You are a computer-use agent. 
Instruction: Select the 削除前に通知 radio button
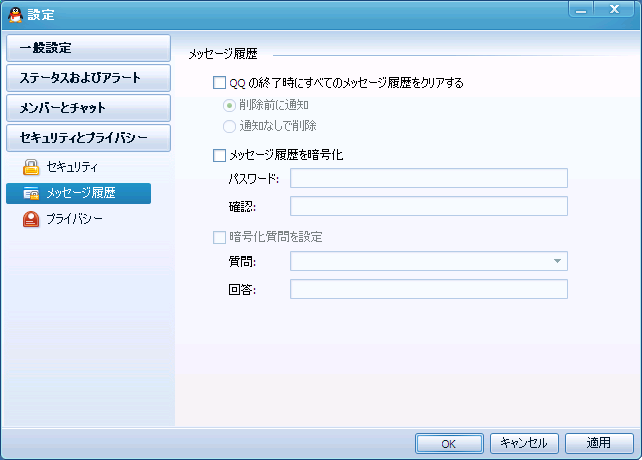[x=229, y=106]
